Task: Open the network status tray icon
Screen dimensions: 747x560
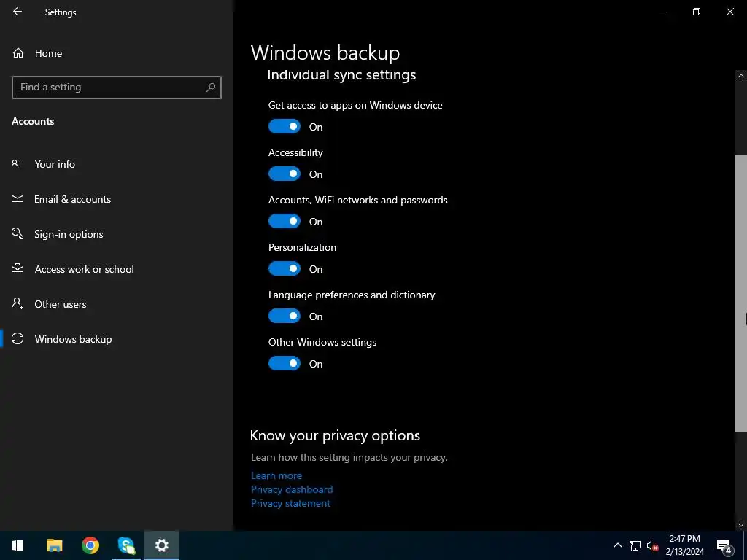Action: point(635,545)
